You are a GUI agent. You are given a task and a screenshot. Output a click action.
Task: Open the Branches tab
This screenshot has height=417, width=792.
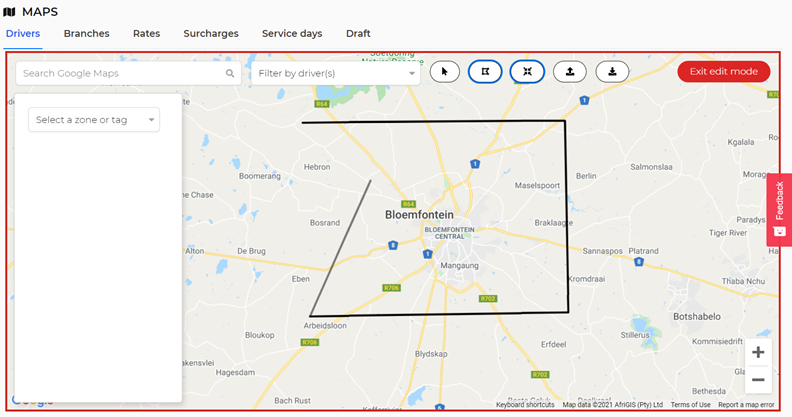point(86,33)
